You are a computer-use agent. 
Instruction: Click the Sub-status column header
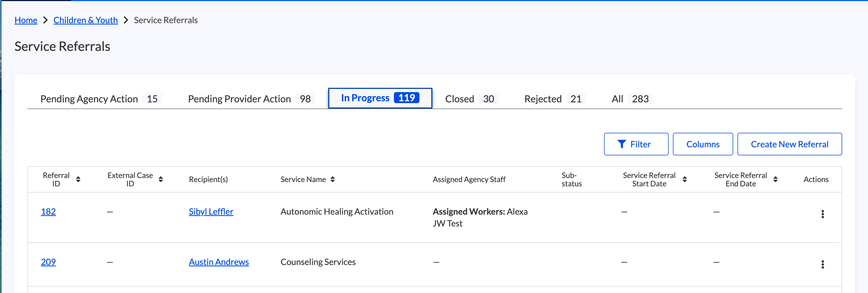pos(571,179)
